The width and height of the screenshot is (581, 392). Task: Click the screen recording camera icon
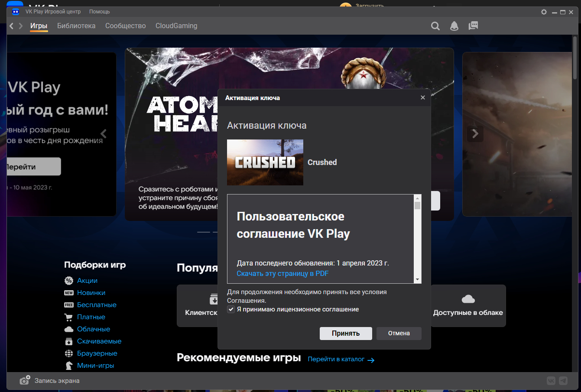(25, 380)
